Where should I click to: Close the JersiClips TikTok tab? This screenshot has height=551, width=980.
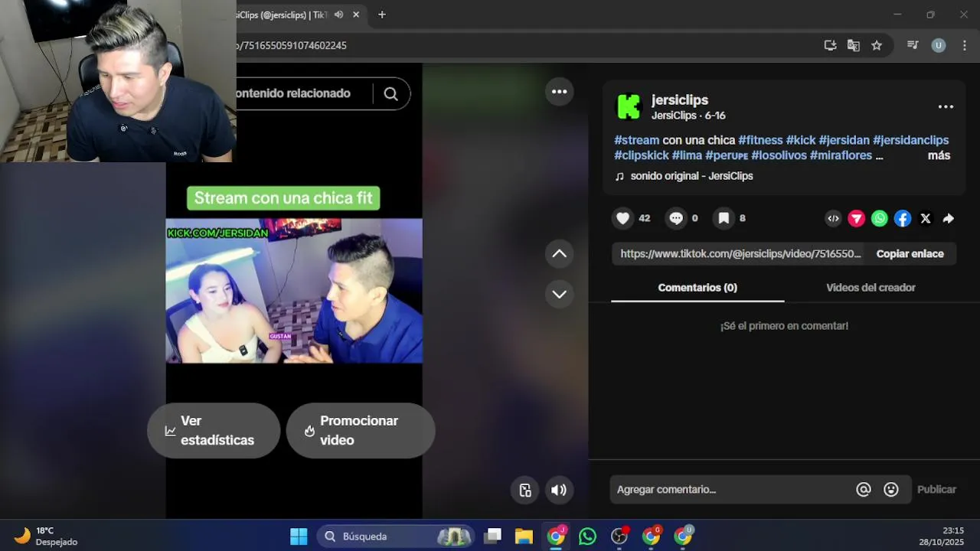(x=356, y=15)
